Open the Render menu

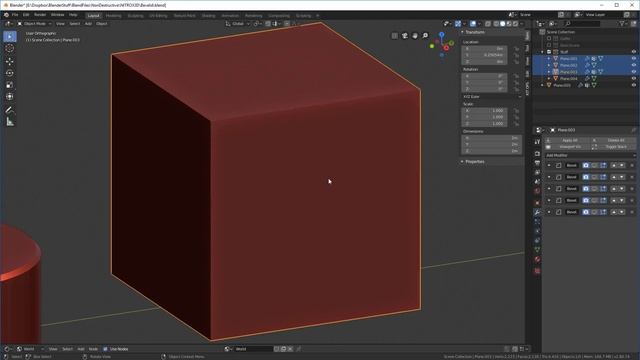[40, 15]
